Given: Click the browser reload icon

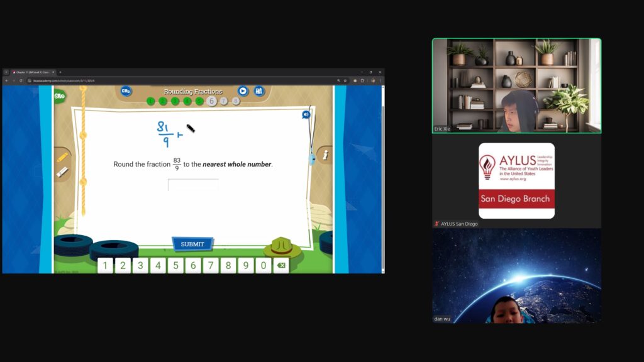Looking at the screenshot, I should tap(21, 80).
